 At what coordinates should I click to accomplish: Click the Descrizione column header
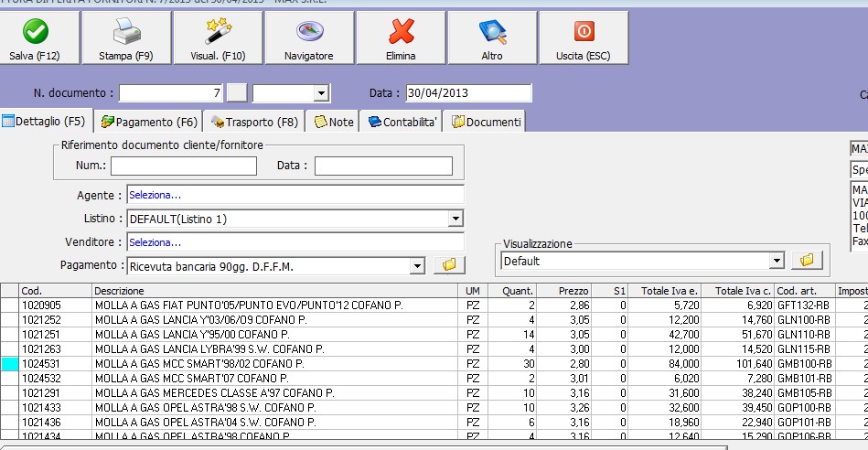(274, 291)
